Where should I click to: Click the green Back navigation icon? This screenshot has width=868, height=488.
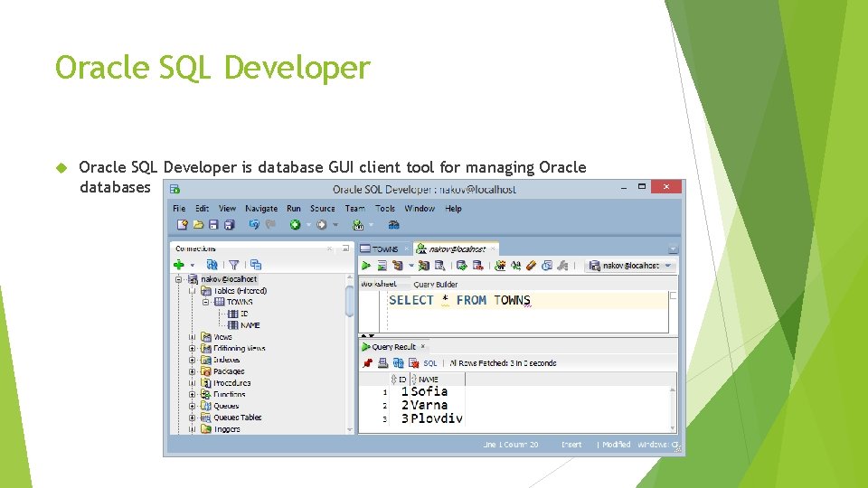[x=295, y=225]
